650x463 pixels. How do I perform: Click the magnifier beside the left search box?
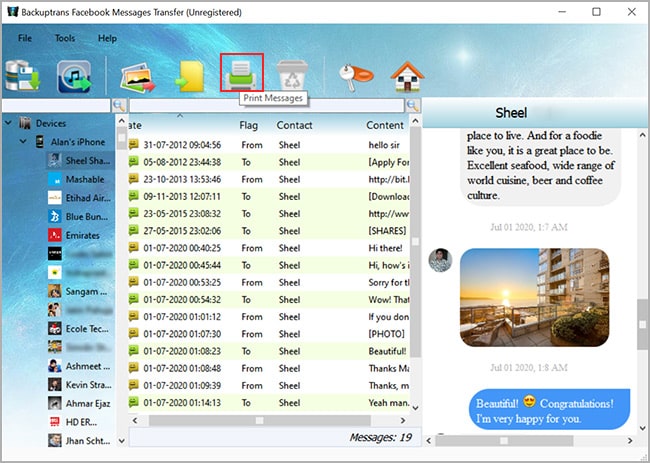119,105
